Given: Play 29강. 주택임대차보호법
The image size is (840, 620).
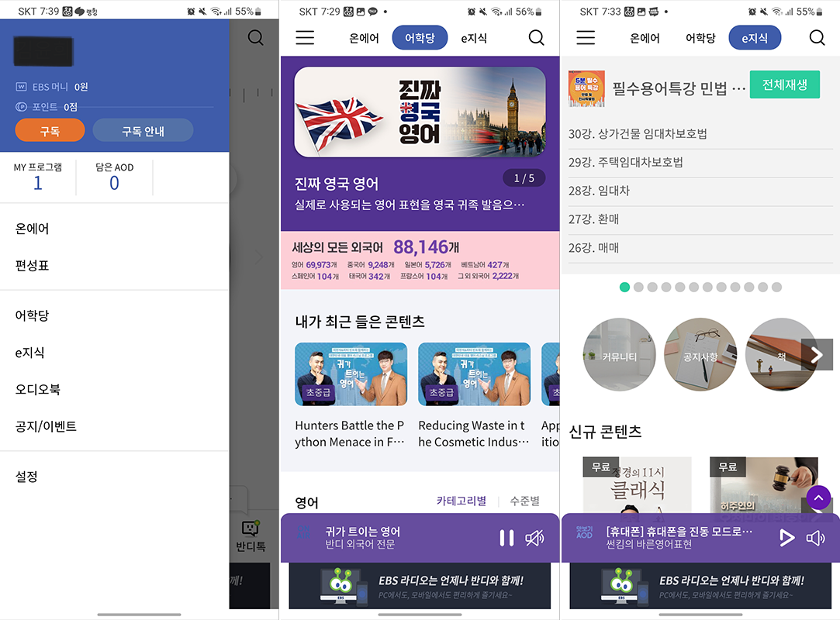Looking at the screenshot, I should 700,162.
